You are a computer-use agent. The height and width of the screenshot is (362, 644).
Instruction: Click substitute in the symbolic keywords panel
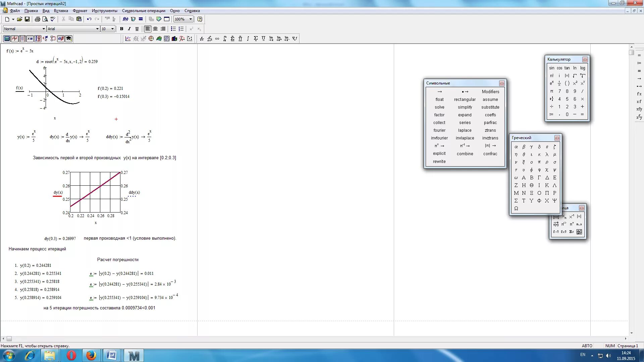(490, 107)
